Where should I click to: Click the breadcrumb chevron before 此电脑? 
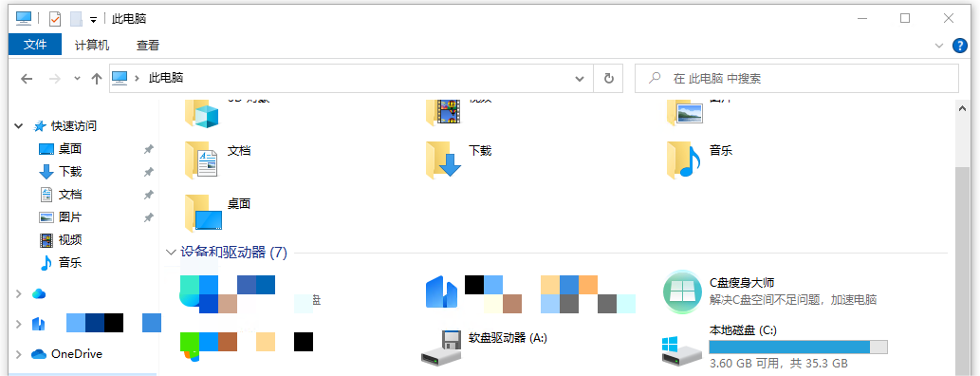coord(137,79)
